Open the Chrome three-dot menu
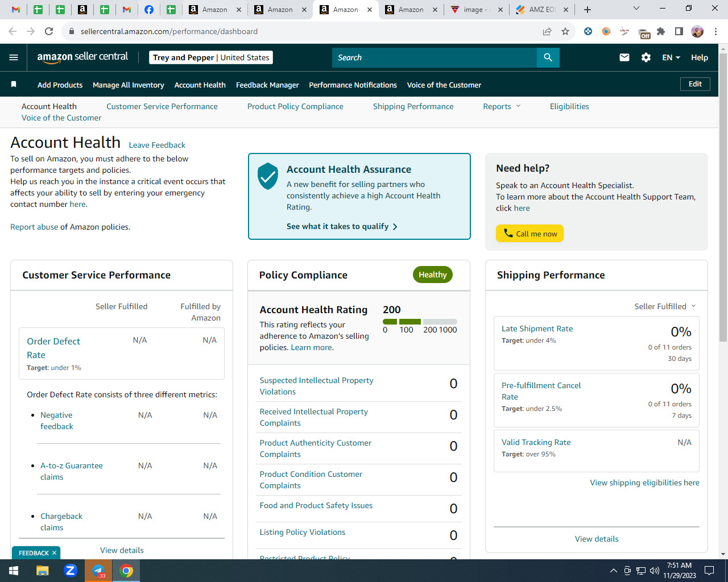Image resolution: width=728 pixels, height=582 pixels. coord(715,31)
